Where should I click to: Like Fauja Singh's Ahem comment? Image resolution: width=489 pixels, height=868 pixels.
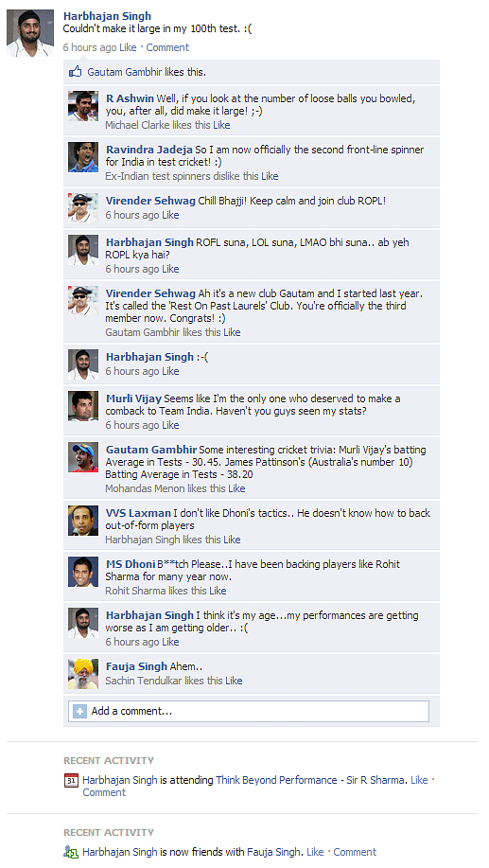pos(234,681)
